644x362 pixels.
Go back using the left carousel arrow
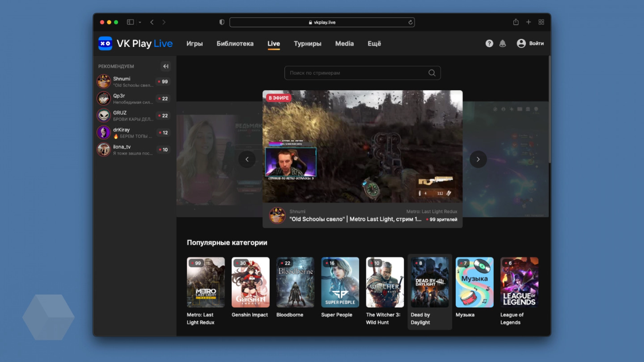pos(247,159)
